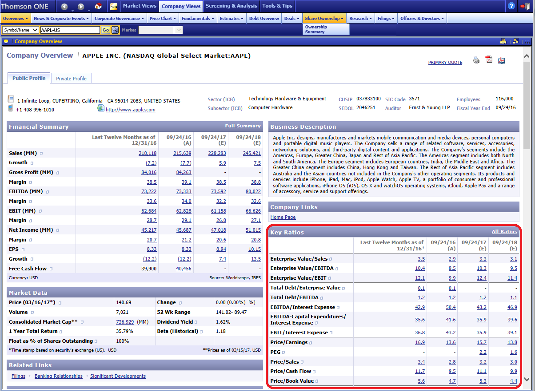The image size is (535, 392).
Task: Open the symbol search magnifier icon
Action: point(115,30)
